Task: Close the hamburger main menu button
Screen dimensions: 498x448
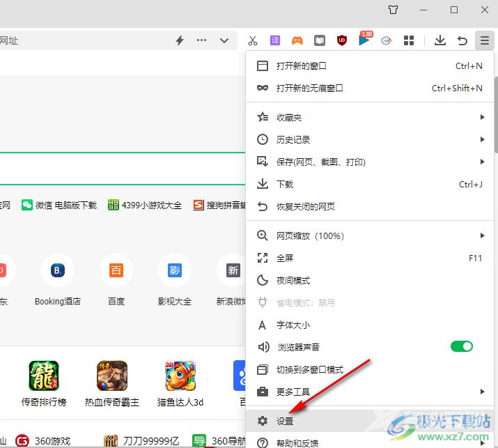Action: coord(484,40)
